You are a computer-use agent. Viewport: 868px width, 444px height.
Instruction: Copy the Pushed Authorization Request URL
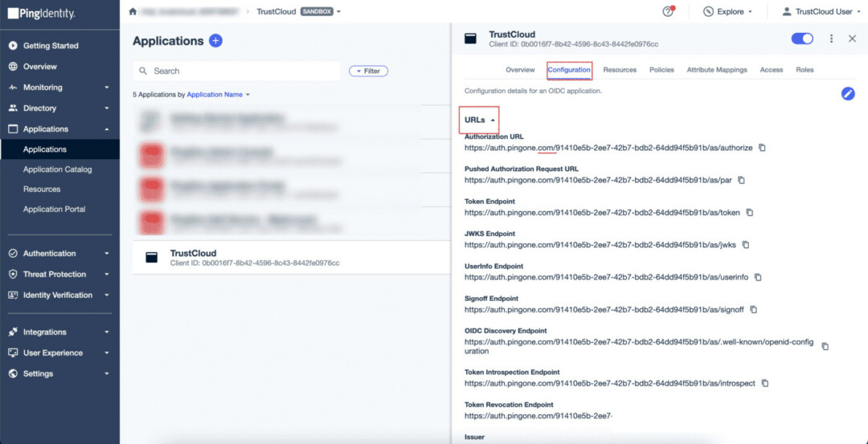741,181
